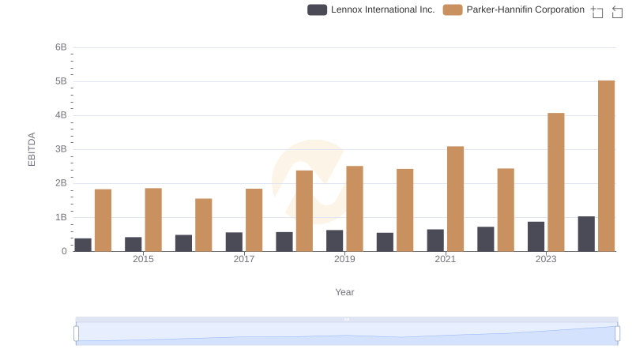Click Lennox 2017 dark bar
The width and height of the screenshot is (632, 364).
(234, 242)
